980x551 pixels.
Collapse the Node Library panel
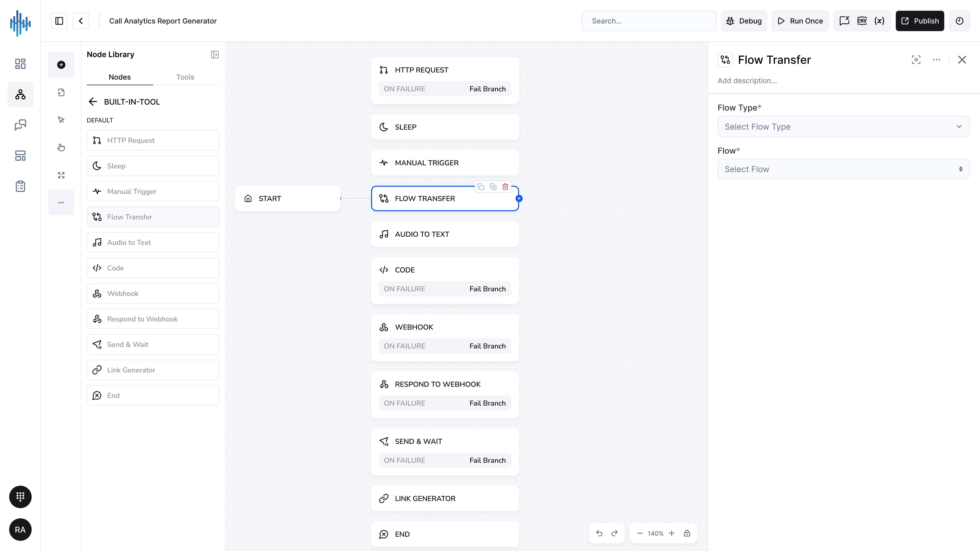tap(215, 55)
